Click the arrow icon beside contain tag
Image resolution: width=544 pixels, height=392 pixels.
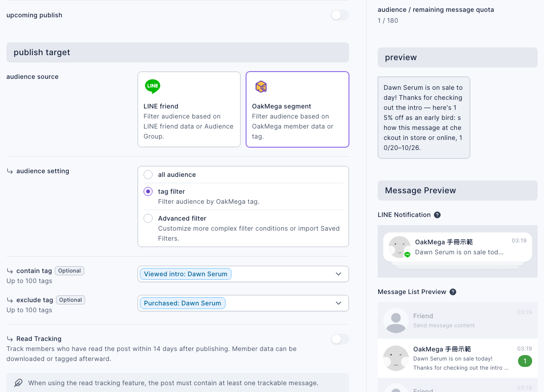10,271
